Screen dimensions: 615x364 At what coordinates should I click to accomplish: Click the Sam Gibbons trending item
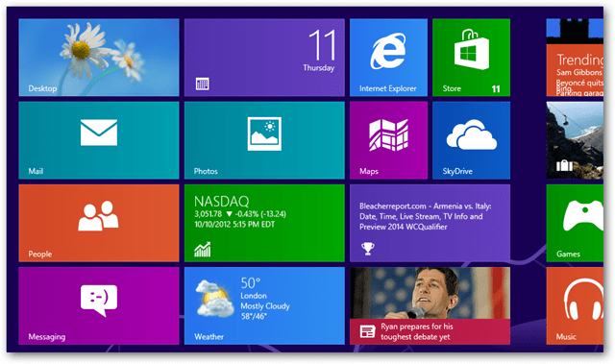578,72
